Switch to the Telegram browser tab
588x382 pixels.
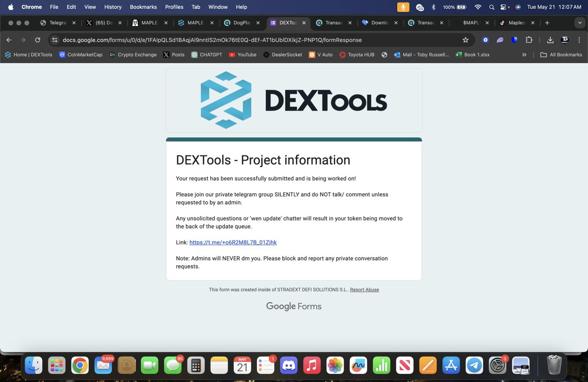[57, 23]
